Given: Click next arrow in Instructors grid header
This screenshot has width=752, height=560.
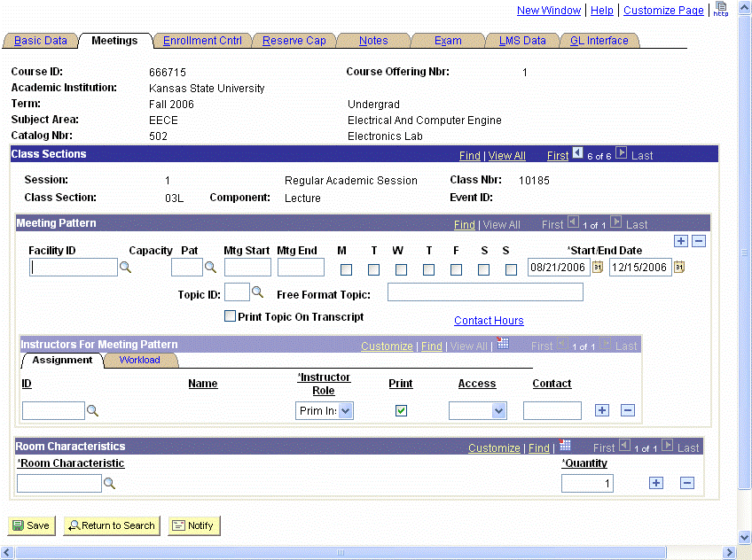Looking at the screenshot, I should [x=606, y=344].
